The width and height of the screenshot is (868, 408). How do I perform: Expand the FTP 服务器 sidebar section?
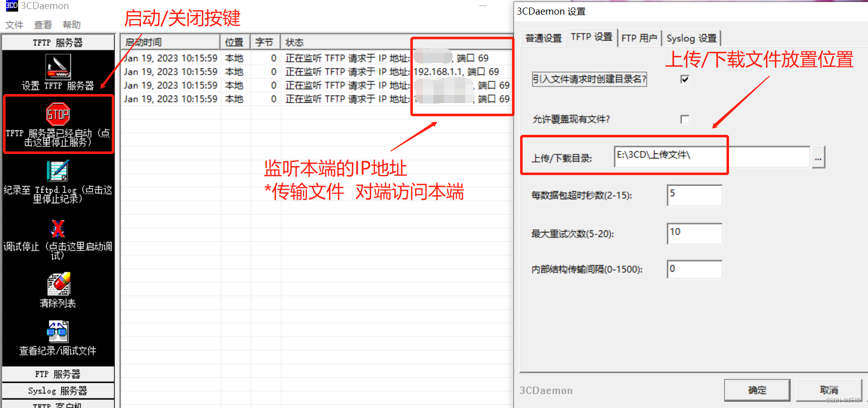click(58, 374)
